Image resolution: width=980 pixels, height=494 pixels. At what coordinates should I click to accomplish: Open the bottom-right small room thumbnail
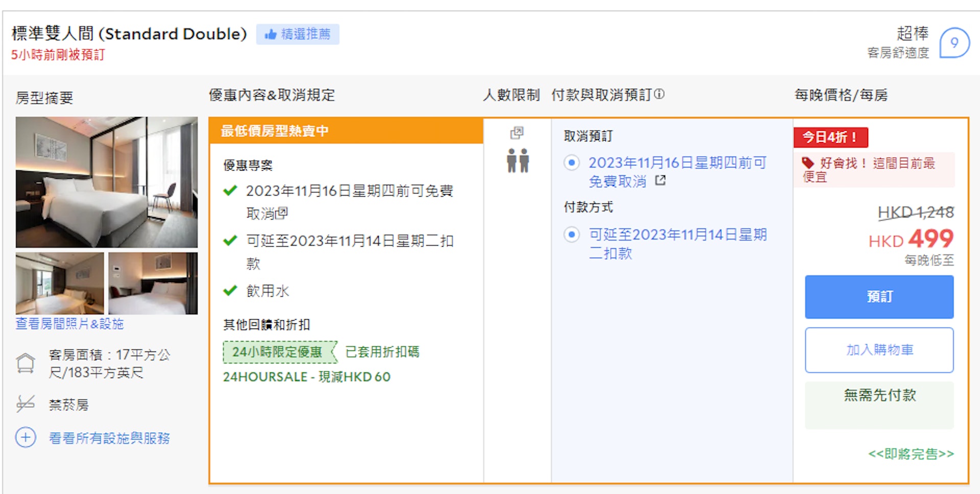[153, 283]
